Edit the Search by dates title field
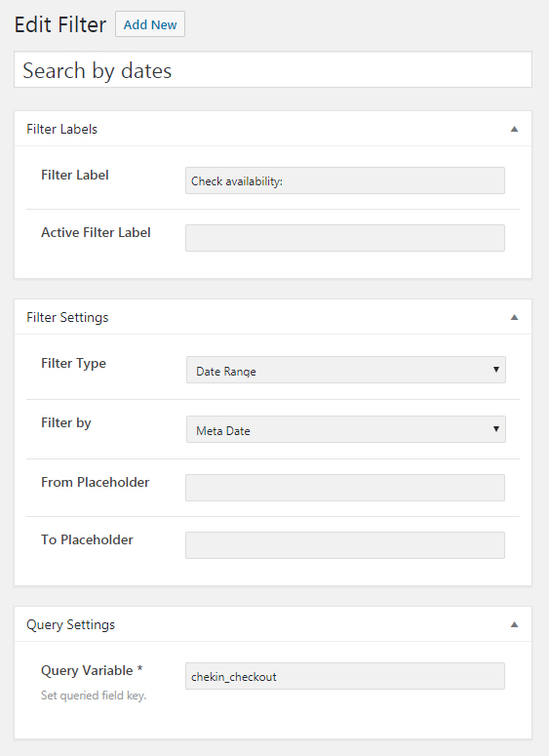 [273, 70]
